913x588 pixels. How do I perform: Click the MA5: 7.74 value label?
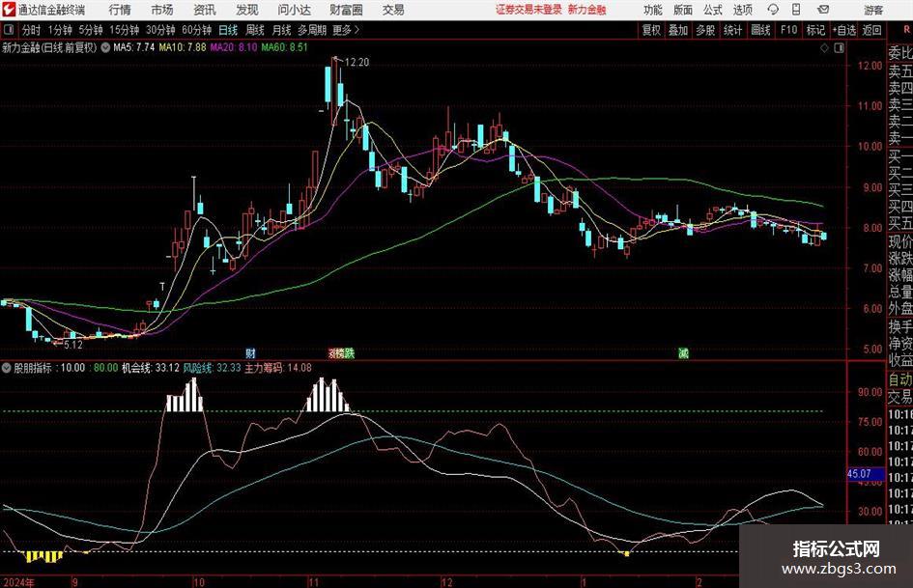point(134,47)
